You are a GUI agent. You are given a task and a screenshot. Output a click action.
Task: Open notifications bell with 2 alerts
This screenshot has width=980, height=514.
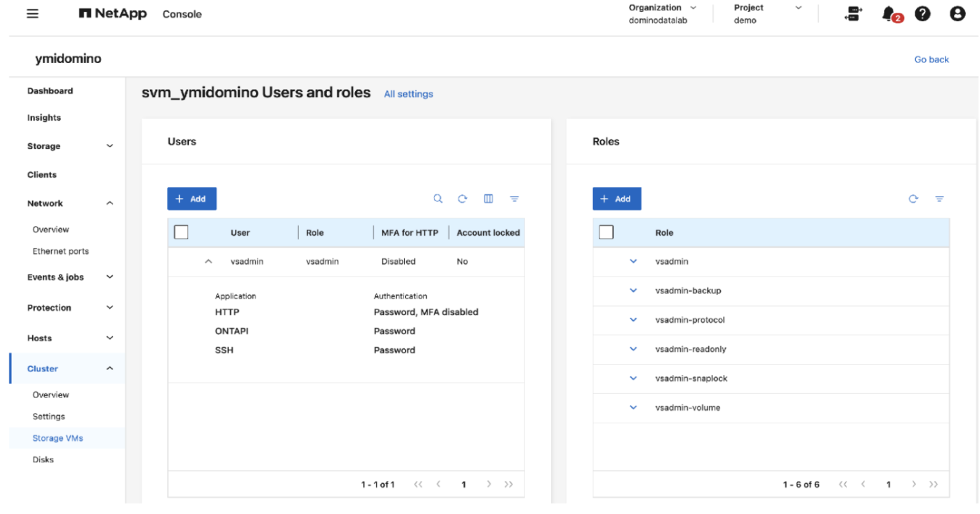[x=891, y=14]
